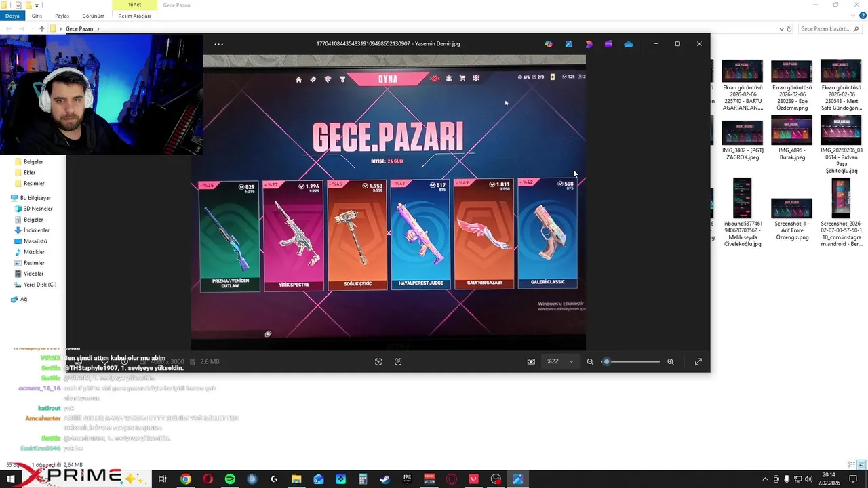Adjust the Photos zoom slider

tap(631, 362)
